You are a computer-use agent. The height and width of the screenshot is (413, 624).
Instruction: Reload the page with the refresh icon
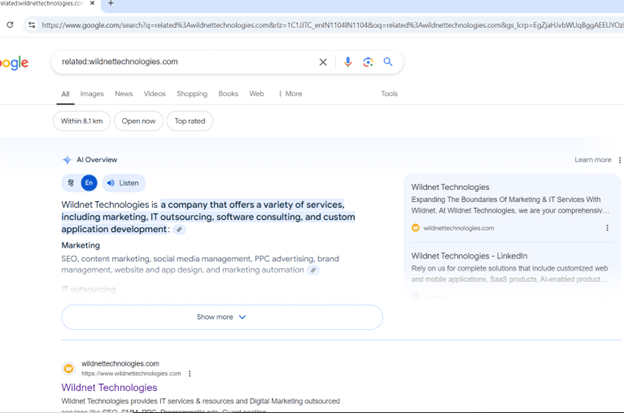(x=10, y=25)
